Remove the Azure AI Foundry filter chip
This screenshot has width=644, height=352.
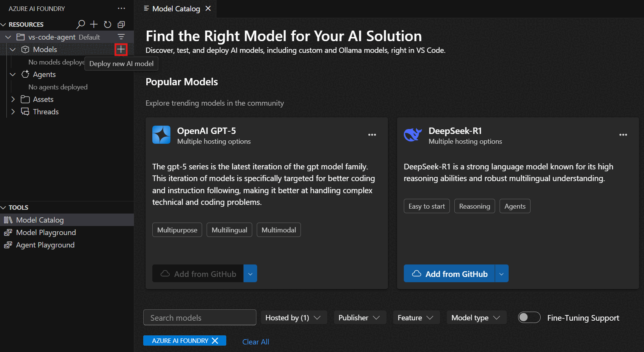tap(215, 340)
